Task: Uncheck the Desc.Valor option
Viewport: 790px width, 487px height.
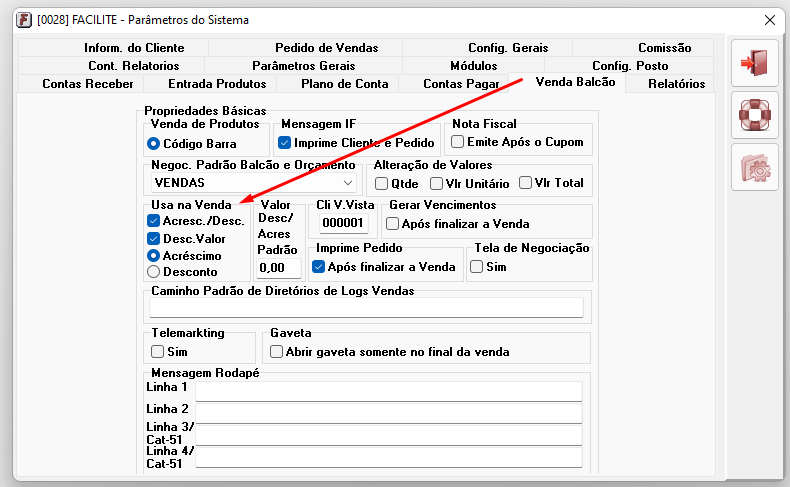Action: tap(186, 238)
